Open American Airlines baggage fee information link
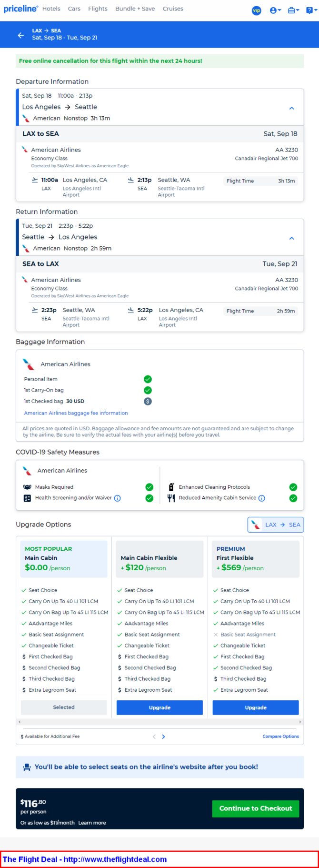Image resolution: width=319 pixels, height=868 pixels. coord(76,413)
